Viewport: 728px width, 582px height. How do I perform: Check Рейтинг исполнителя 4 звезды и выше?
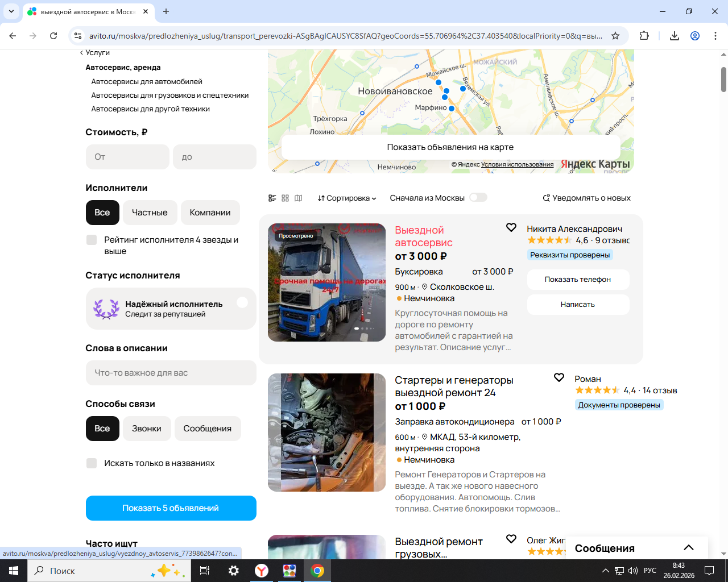click(92, 240)
